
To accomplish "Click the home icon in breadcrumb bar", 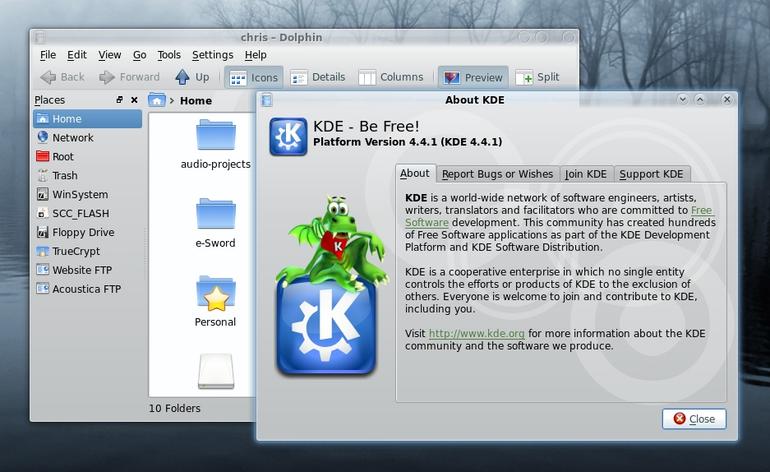I will point(157,100).
